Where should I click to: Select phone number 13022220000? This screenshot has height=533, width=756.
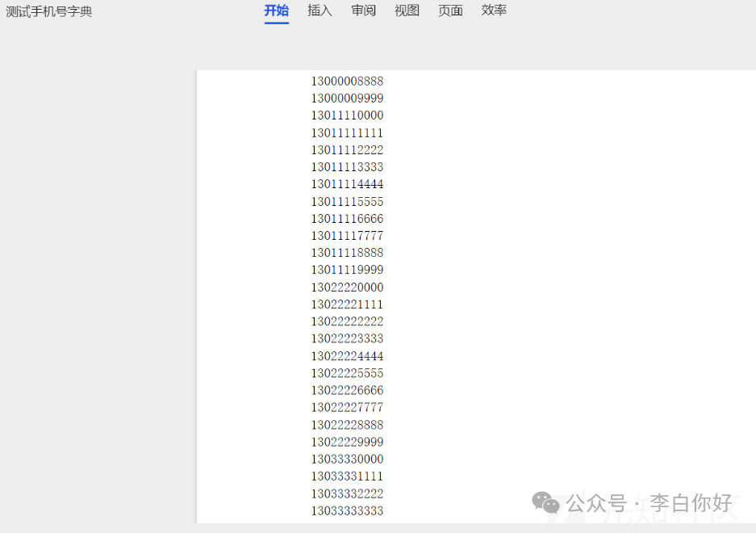coord(347,287)
